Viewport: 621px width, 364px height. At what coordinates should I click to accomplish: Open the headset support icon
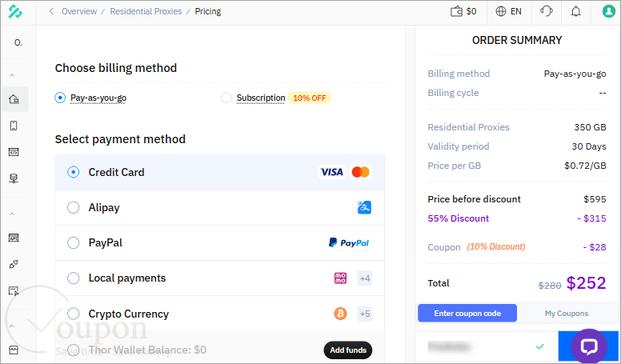(x=546, y=11)
